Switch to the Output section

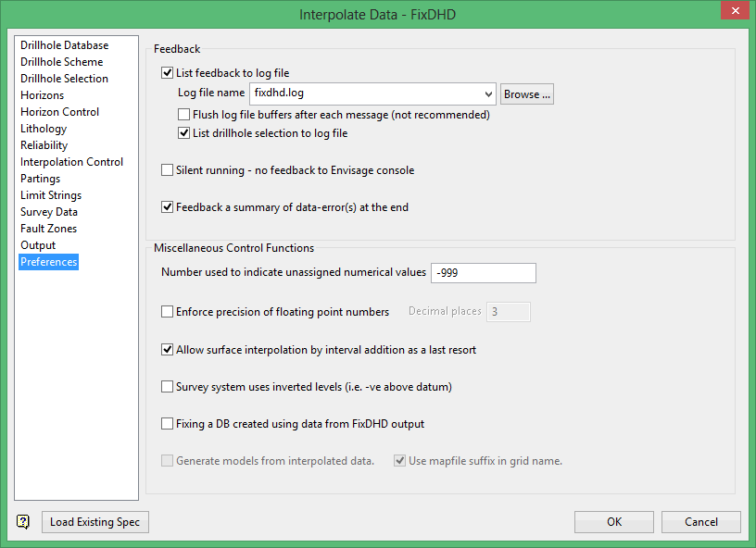coord(38,245)
